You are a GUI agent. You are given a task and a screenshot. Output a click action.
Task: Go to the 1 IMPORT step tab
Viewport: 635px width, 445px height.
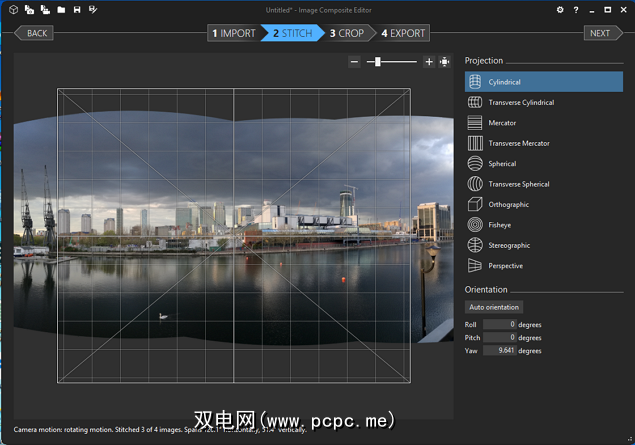(x=233, y=33)
